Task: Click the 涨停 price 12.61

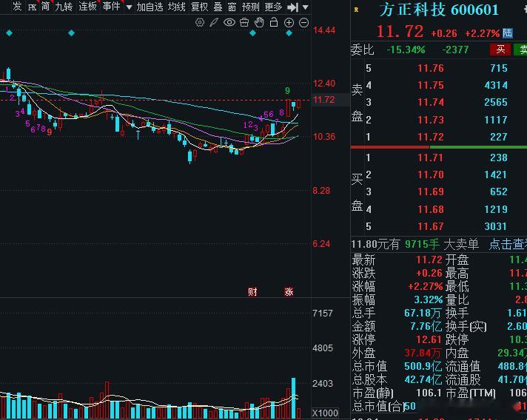Action: pos(429,339)
